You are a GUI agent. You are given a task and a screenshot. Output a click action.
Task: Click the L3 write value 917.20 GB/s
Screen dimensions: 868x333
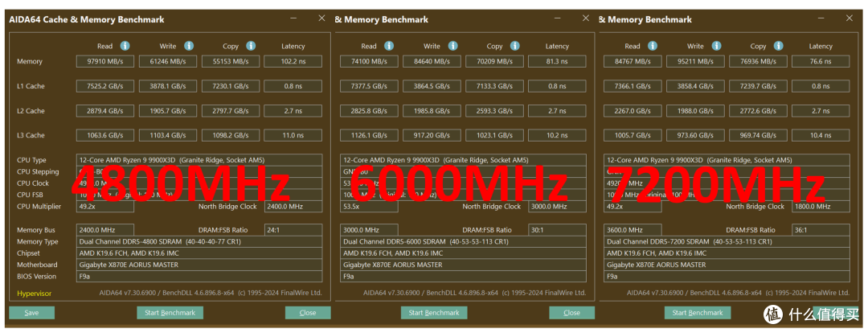coord(432,135)
